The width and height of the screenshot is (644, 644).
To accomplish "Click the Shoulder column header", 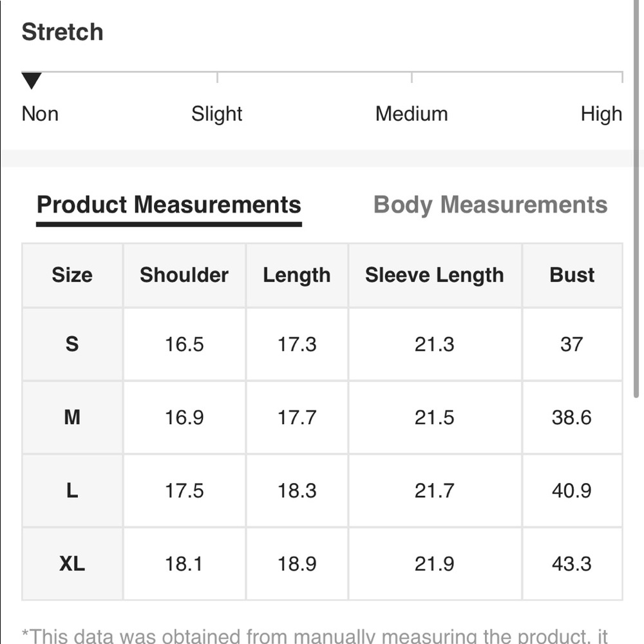I will tap(184, 275).
